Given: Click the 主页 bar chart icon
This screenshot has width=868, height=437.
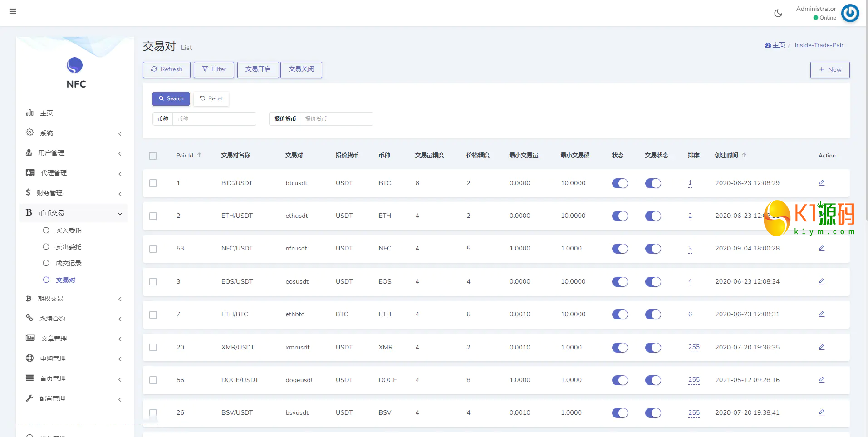Looking at the screenshot, I should [30, 113].
